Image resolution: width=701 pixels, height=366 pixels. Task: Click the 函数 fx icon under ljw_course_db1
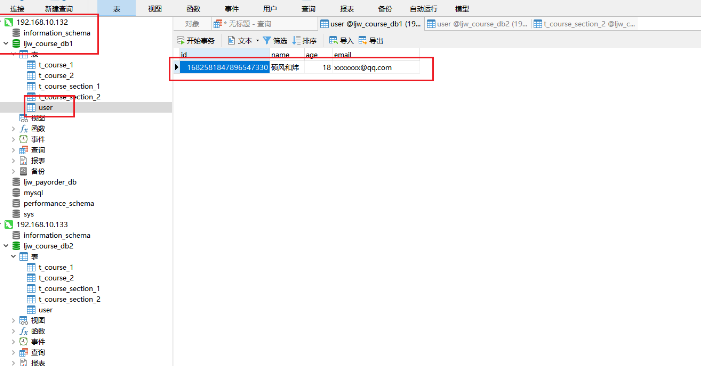click(x=24, y=129)
